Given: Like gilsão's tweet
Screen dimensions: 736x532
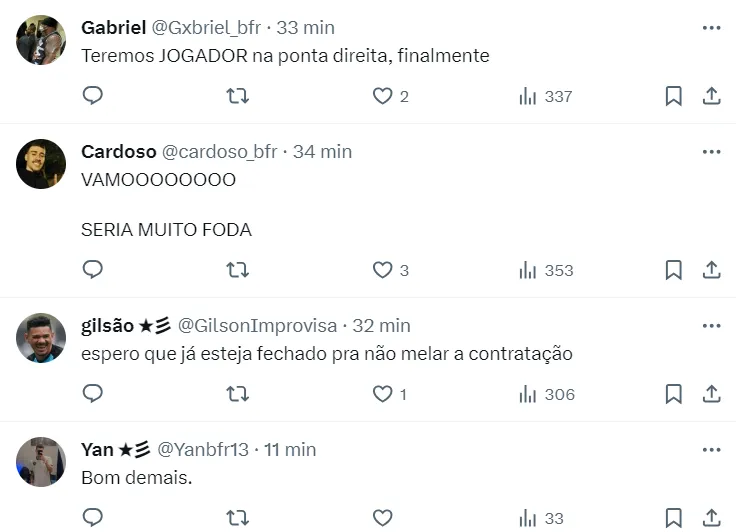Looking at the screenshot, I should click(382, 394).
